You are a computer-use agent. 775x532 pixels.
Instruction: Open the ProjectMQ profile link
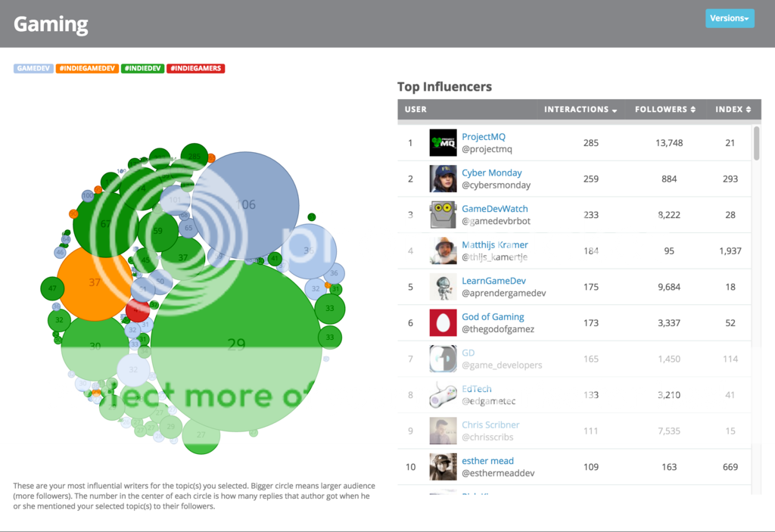483,137
